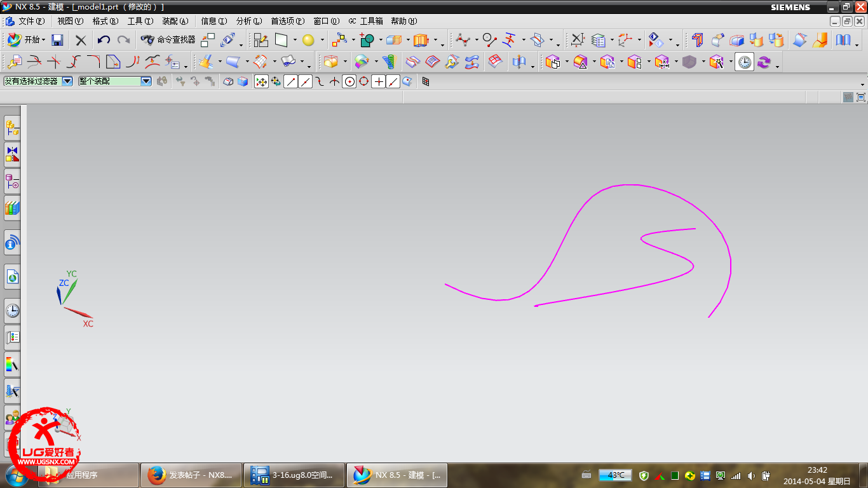This screenshot has height=488, width=868.
Task: Toggle Point on Face snap option
Action: (x=407, y=81)
